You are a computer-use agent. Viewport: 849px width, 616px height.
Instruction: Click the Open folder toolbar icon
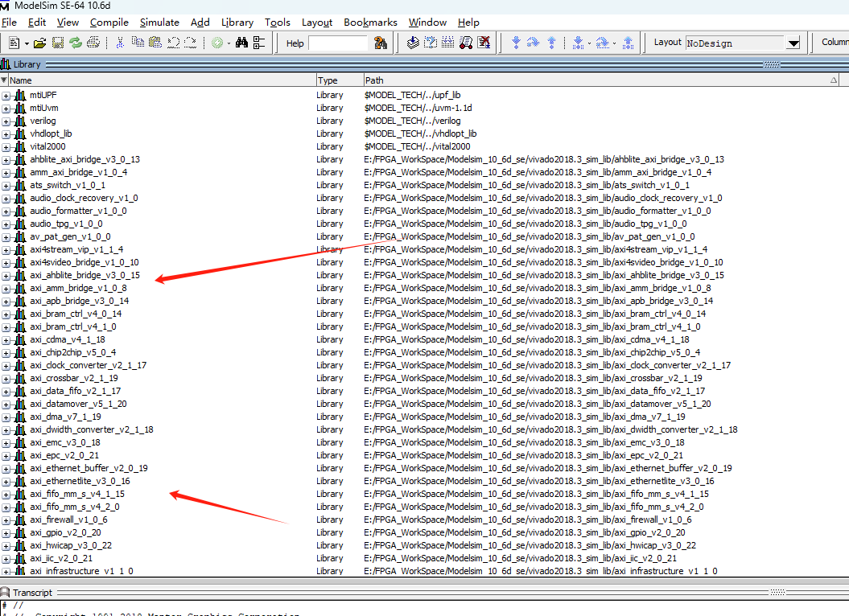[39, 43]
